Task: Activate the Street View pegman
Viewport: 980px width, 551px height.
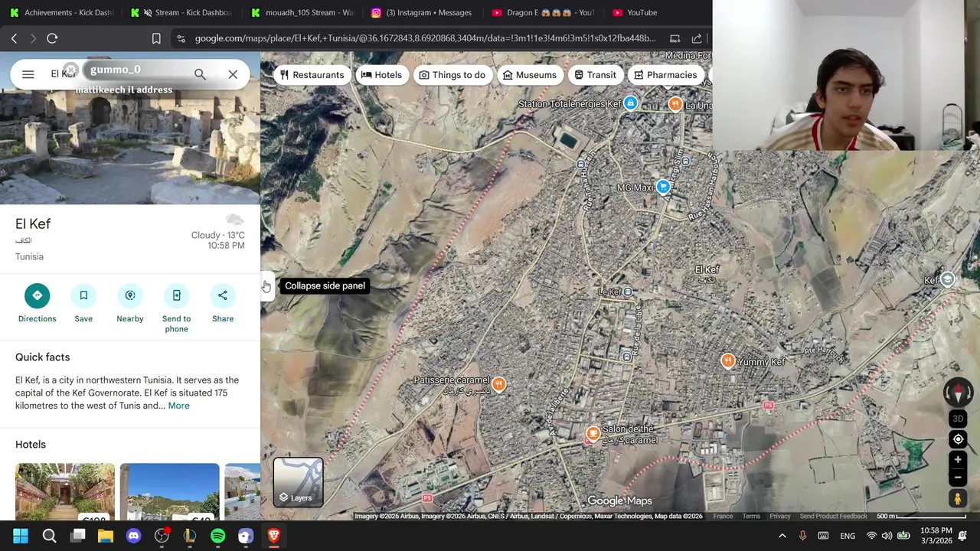Action: click(x=957, y=498)
